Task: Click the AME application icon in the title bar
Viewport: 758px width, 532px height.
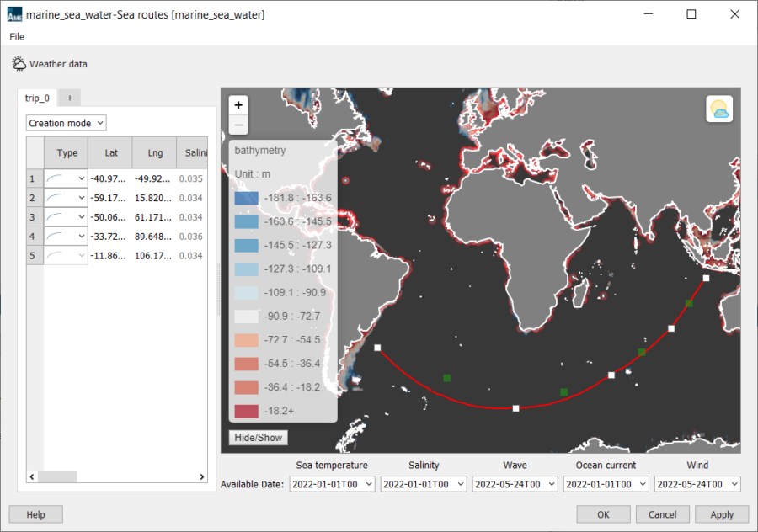Action: (x=13, y=14)
